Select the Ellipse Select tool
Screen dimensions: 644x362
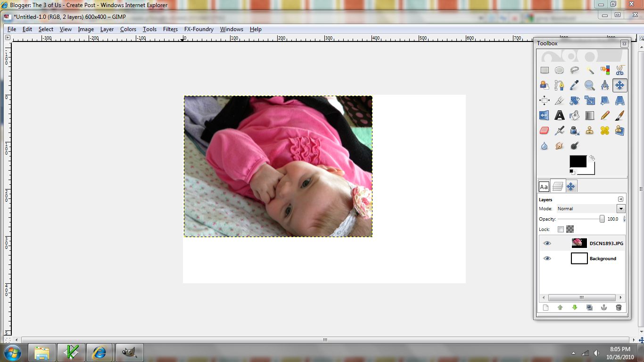coord(559,70)
